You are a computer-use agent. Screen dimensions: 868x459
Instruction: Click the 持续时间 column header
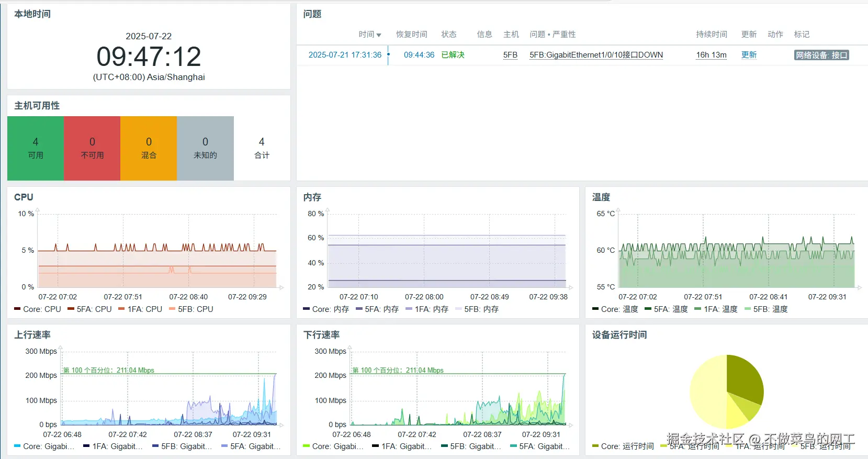pos(712,35)
